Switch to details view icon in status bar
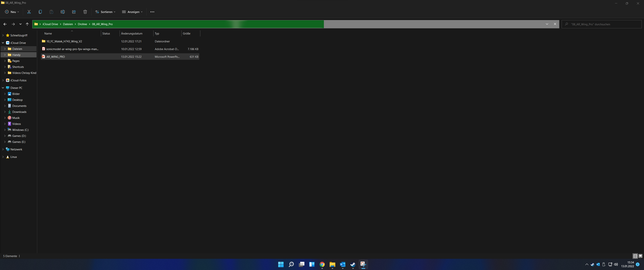644x270 pixels. (x=635, y=256)
